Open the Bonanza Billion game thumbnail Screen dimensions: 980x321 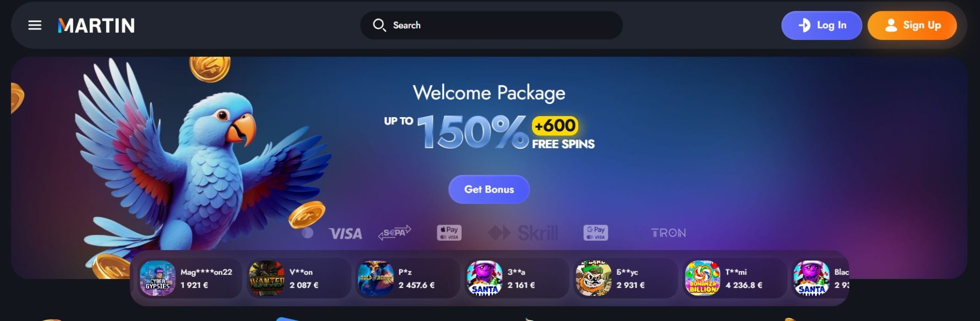point(702,278)
